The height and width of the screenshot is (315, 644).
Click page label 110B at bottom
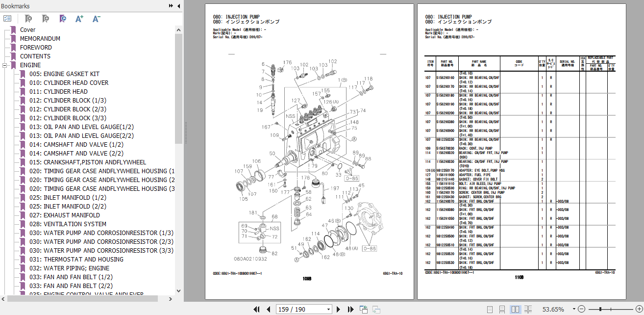pos(519,277)
